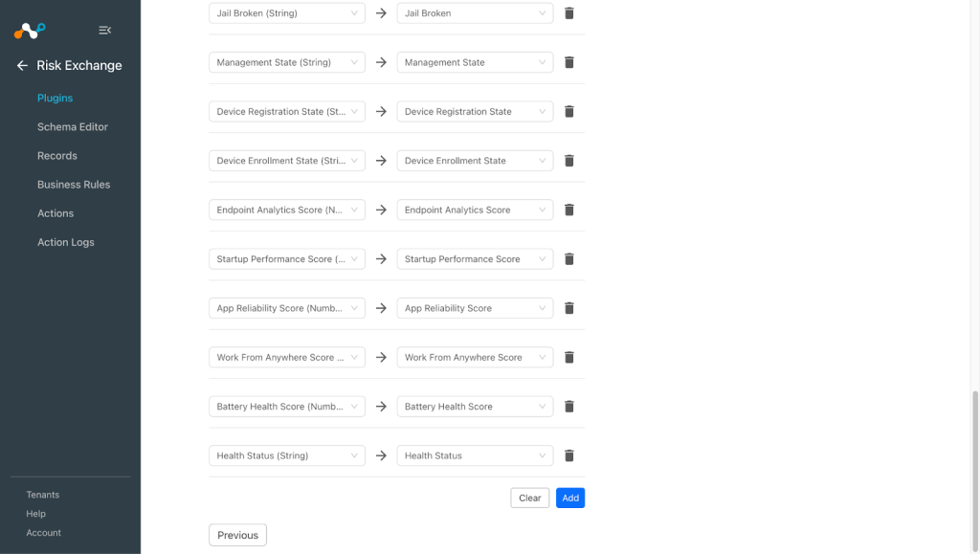980x554 pixels.
Task: Click the Add button
Action: click(570, 498)
